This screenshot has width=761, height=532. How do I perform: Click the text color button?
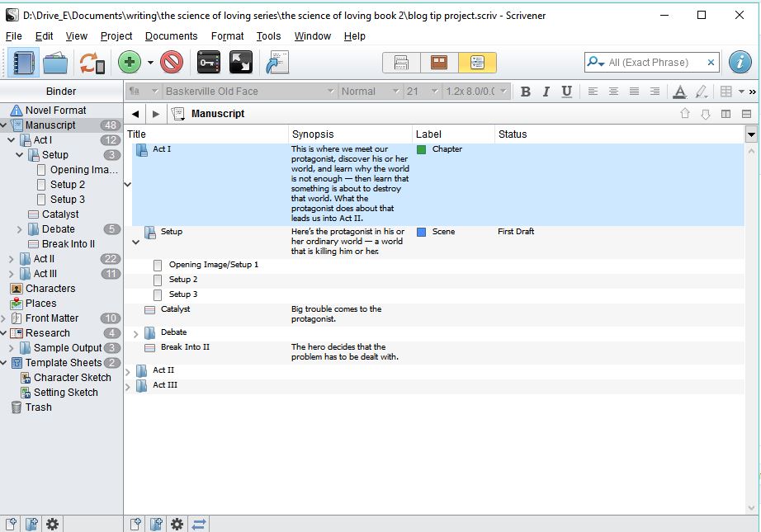[x=679, y=92]
